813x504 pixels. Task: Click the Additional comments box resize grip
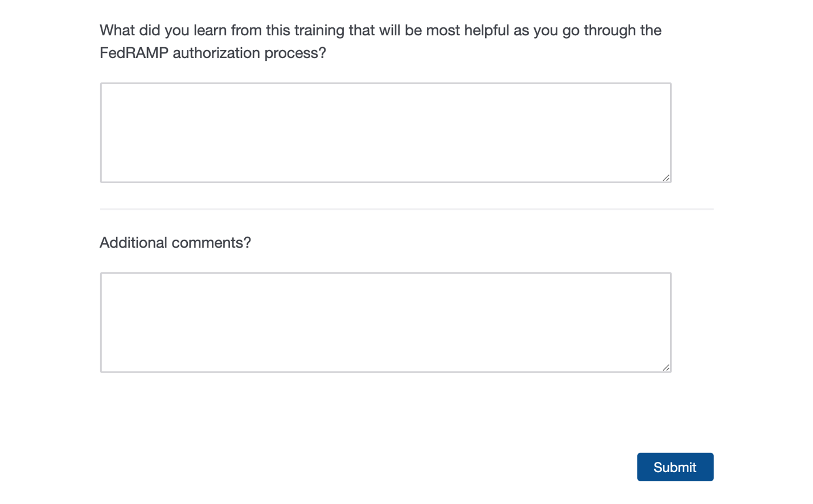pyautogui.click(x=666, y=367)
